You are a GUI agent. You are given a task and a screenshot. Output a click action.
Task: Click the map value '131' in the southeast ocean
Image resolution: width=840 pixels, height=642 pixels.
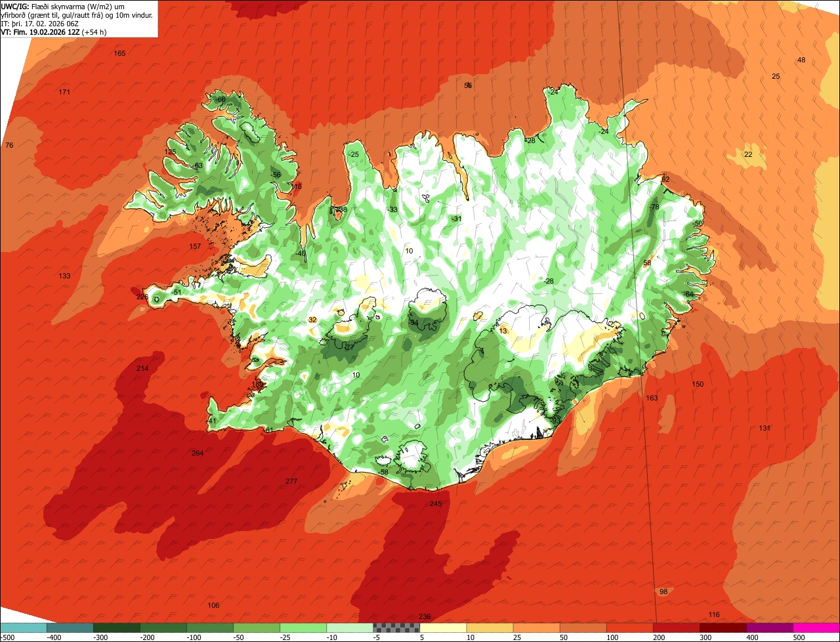pyautogui.click(x=765, y=428)
